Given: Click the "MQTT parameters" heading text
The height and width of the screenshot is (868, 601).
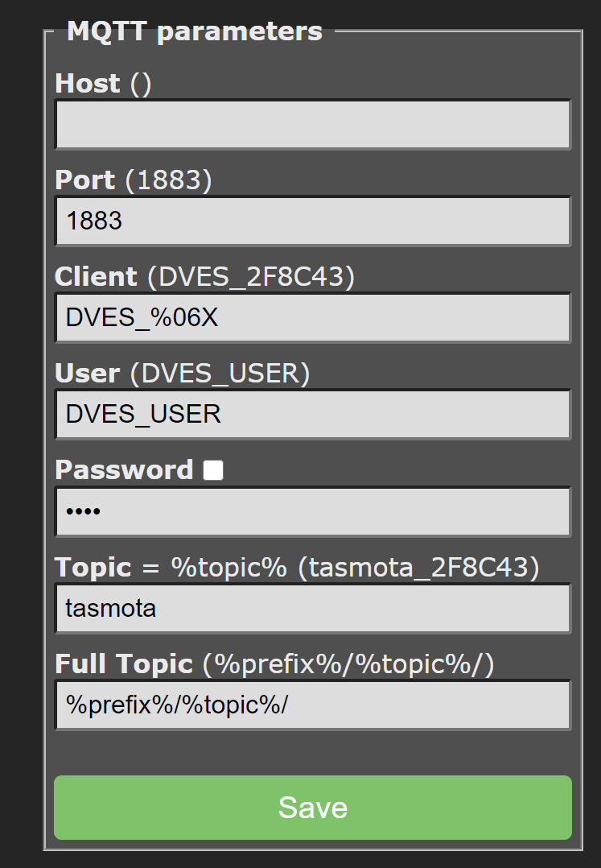Looking at the screenshot, I should coord(194,31).
